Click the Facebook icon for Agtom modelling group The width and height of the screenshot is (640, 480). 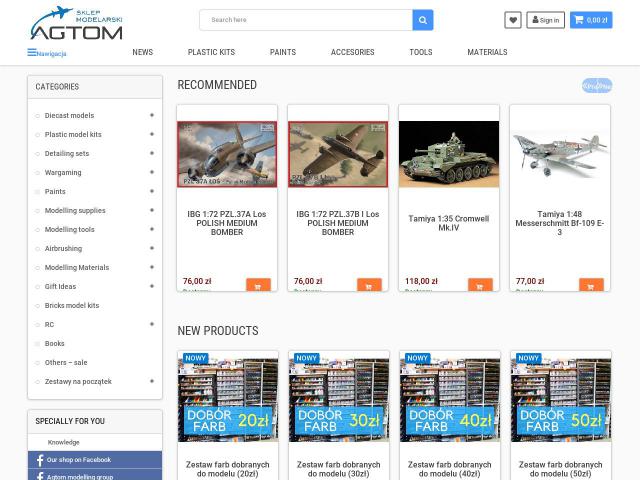[40, 476]
